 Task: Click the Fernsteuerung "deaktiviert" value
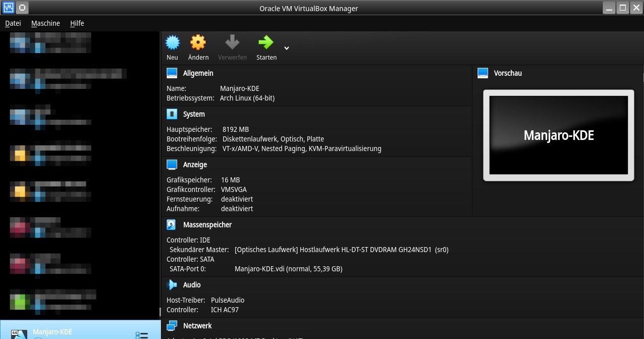237,199
